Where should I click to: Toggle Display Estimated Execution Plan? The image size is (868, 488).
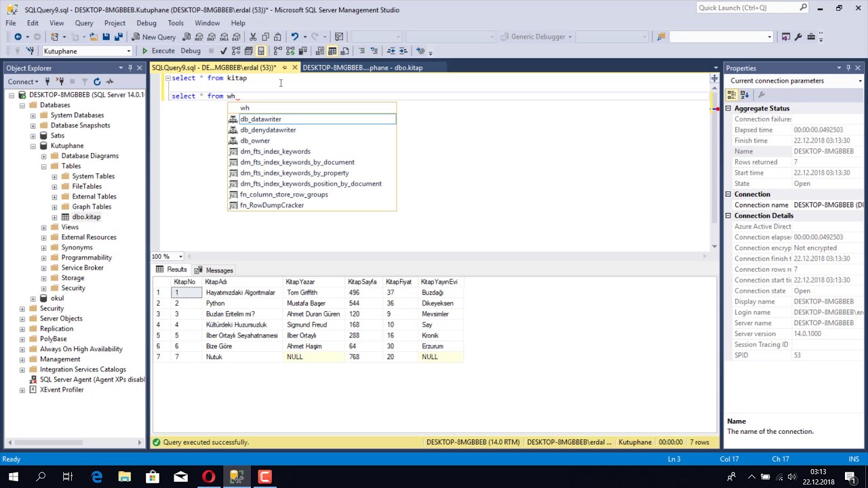236,51
